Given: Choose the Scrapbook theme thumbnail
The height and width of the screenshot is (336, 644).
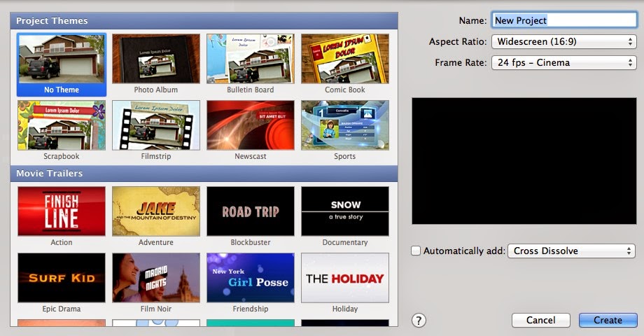Looking at the screenshot, I should tap(62, 125).
